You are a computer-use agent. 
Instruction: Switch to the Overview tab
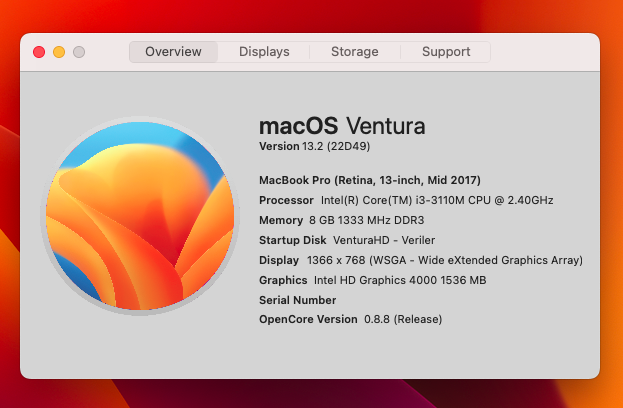(173, 52)
